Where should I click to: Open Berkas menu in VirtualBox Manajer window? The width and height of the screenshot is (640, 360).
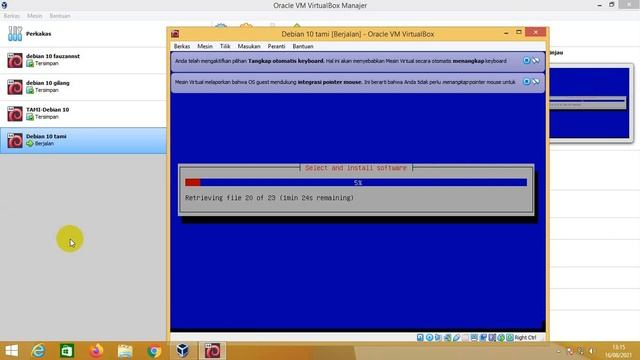[x=11, y=16]
